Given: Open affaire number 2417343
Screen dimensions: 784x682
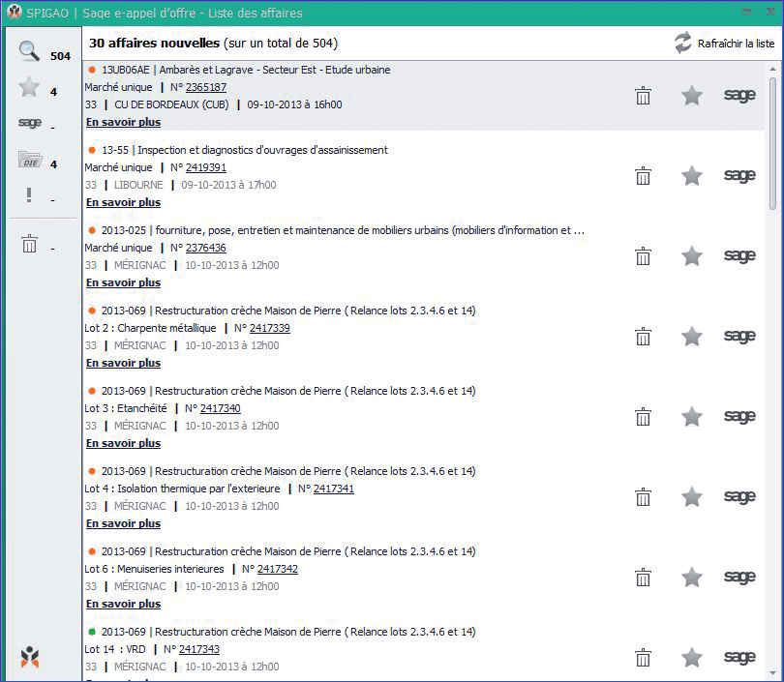Looking at the screenshot, I should [x=199, y=649].
